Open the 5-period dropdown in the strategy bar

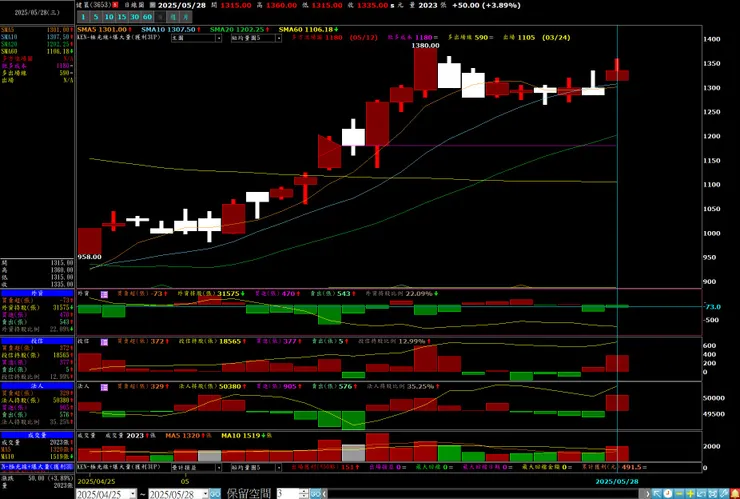tap(256, 467)
